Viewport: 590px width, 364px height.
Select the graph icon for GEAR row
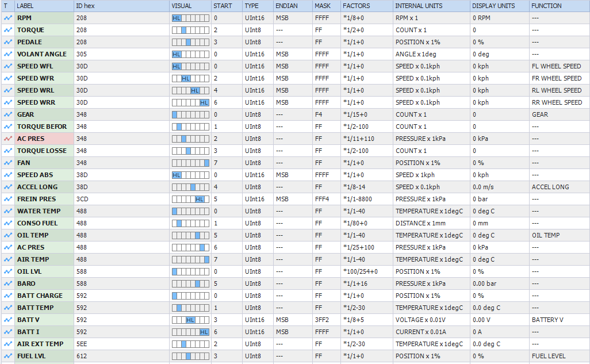point(8,114)
